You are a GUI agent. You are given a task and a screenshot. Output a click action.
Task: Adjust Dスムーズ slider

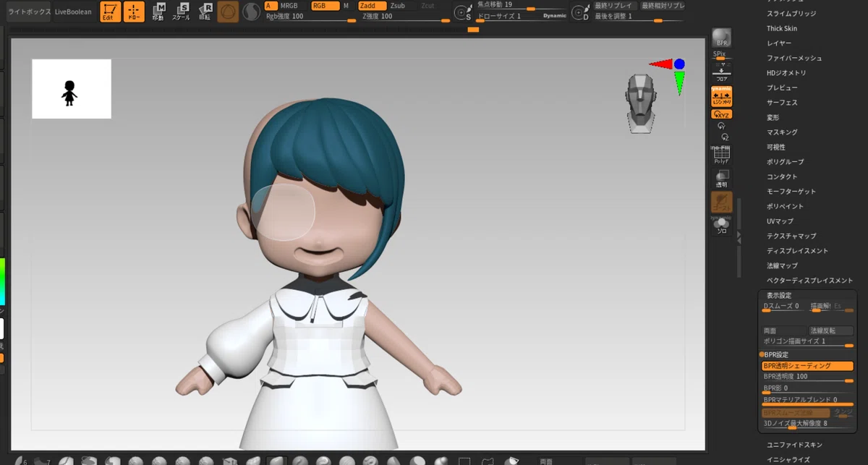point(784,307)
